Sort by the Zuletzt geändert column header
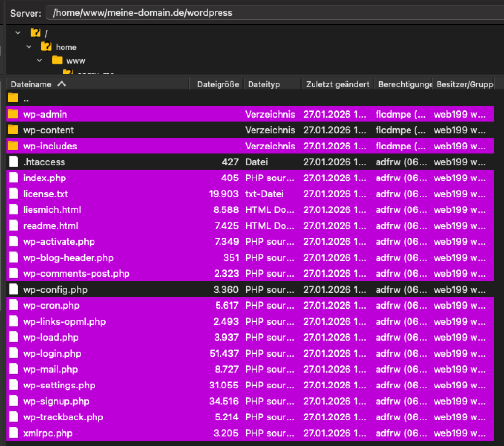 [337, 84]
